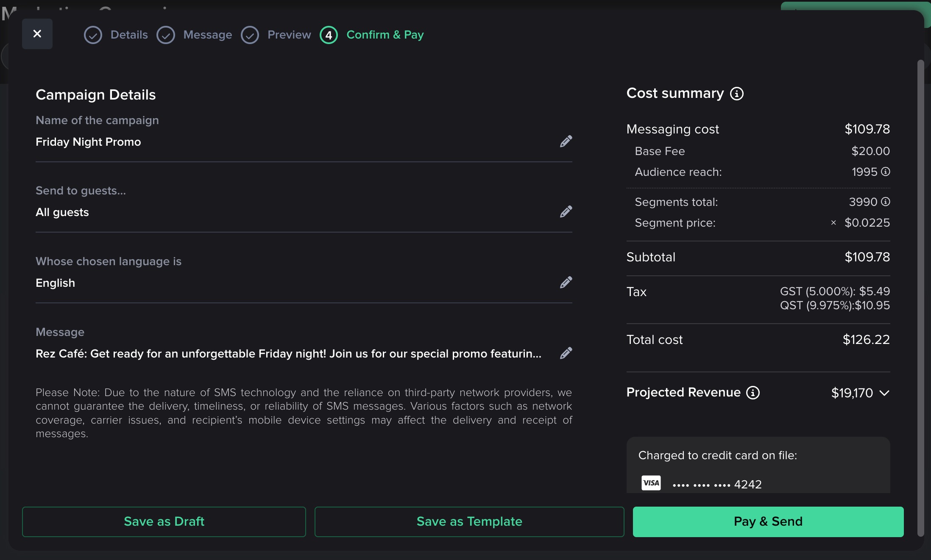Click Save as Draft button
Image resolution: width=931 pixels, height=560 pixels.
tap(164, 521)
